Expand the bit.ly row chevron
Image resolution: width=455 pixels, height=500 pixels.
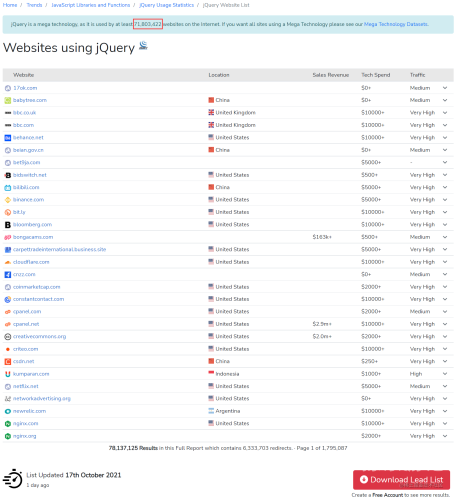pyautogui.click(x=445, y=212)
